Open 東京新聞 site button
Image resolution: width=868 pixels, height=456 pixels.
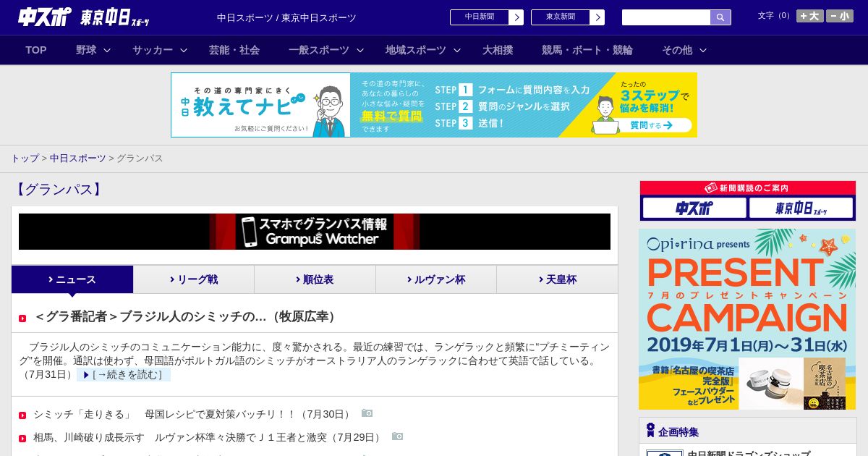561,17
